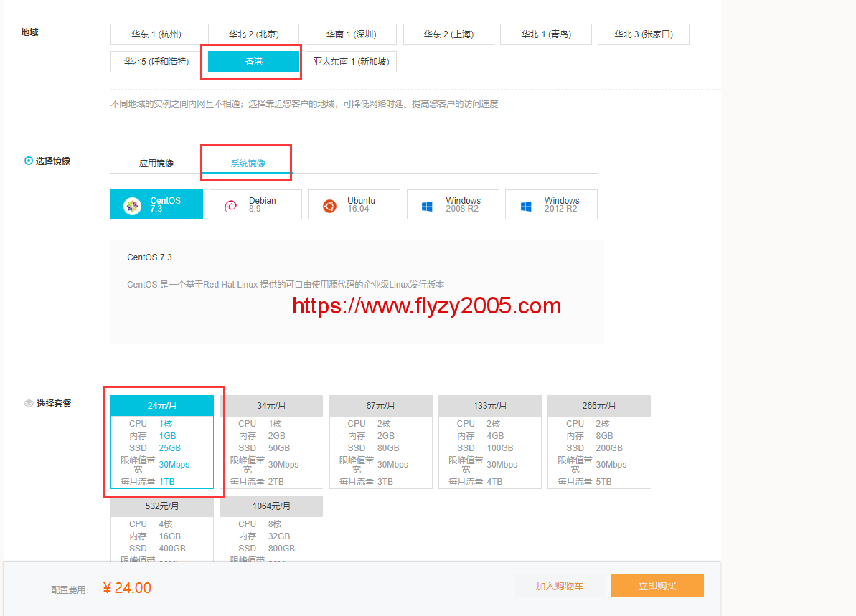Image resolution: width=856 pixels, height=616 pixels.
Task: Choose the 24元/月 plan
Action: [x=162, y=442]
